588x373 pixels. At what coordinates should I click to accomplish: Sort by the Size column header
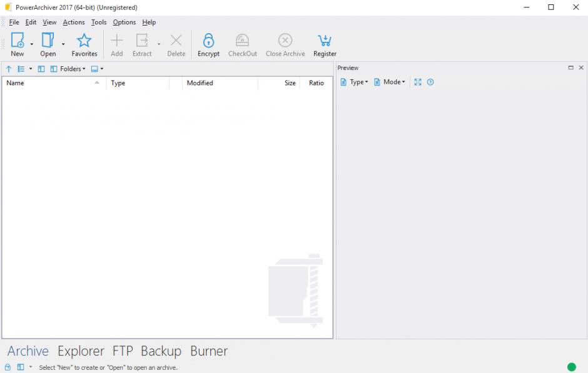click(x=279, y=83)
